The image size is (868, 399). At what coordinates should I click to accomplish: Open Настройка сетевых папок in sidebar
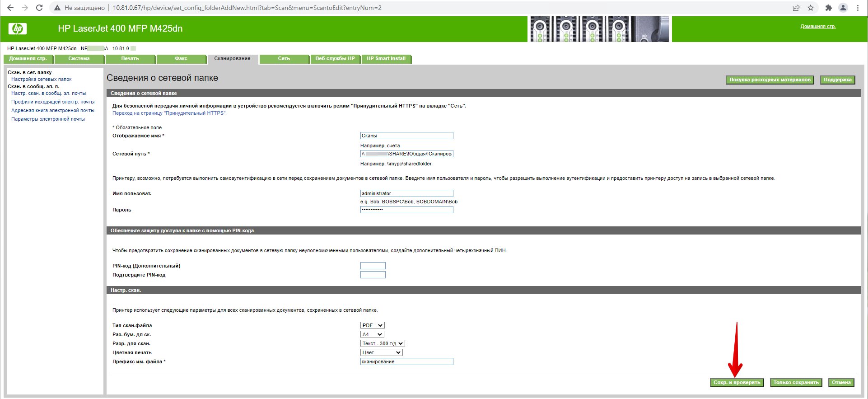pos(42,79)
